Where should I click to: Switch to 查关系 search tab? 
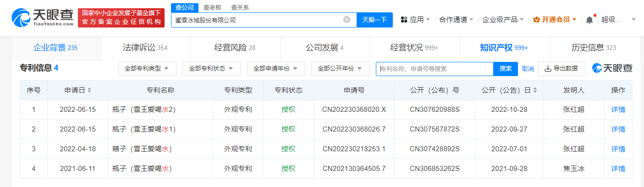point(240,7)
